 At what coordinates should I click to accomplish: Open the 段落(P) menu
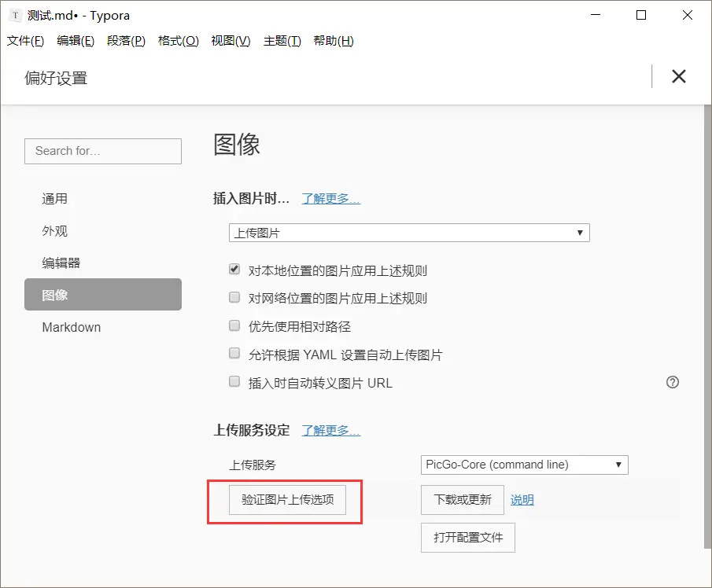[x=126, y=41]
